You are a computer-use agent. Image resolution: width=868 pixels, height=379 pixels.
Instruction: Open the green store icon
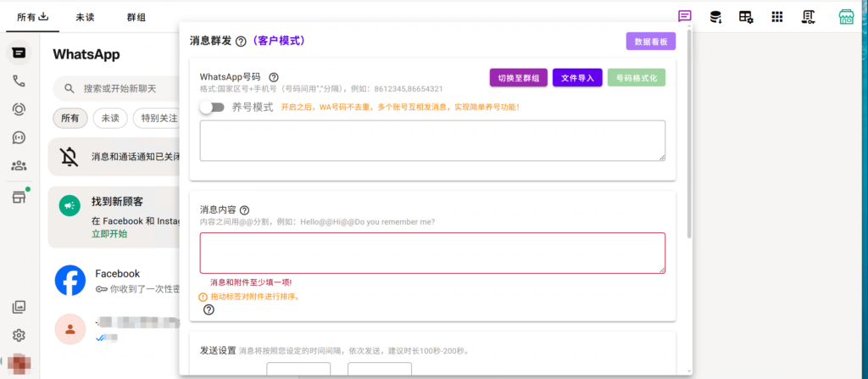click(846, 17)
